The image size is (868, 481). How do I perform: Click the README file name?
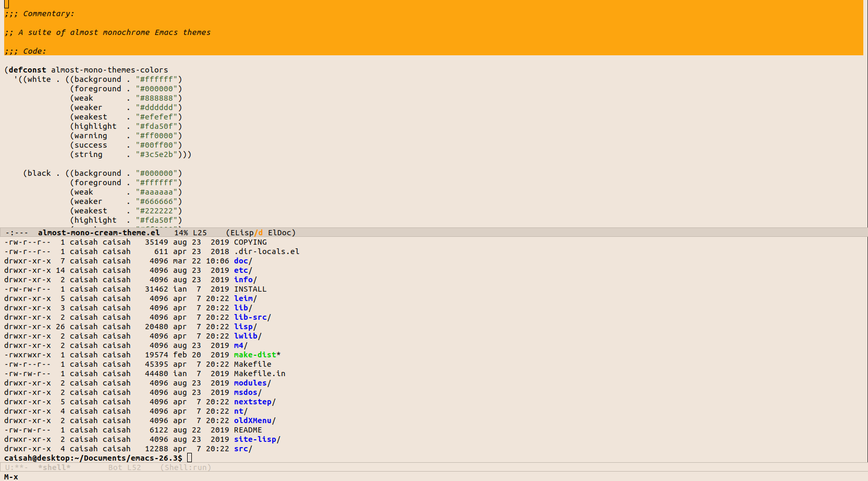click(248, 430)
